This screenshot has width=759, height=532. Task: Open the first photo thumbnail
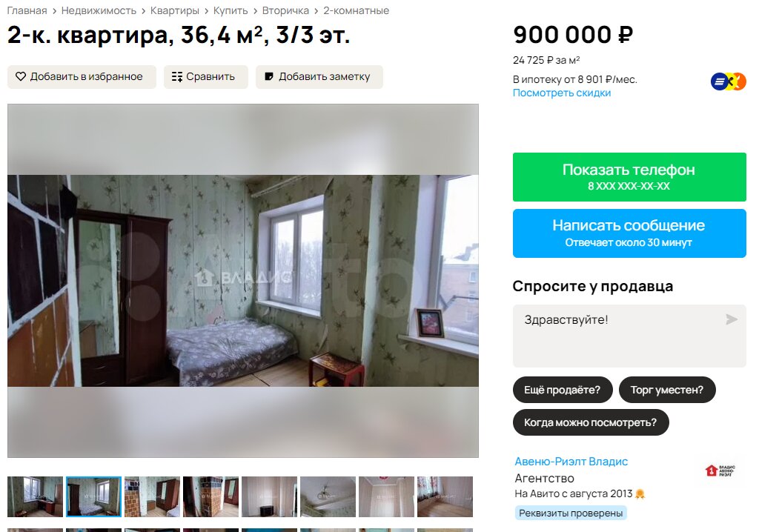tap(36, 496)
